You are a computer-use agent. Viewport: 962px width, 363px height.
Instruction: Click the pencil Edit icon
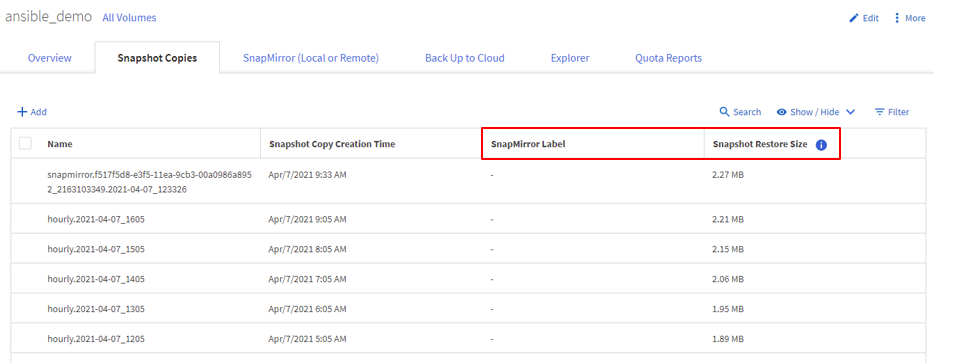point(853,18)
